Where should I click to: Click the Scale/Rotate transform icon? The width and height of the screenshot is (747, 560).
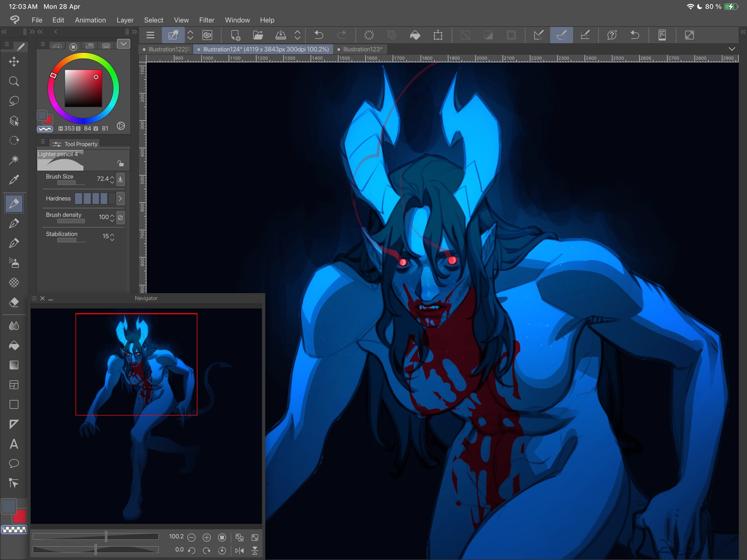438,35
